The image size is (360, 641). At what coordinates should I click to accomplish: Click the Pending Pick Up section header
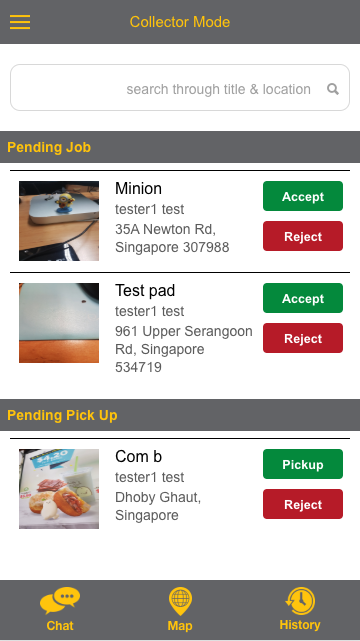coord(180,415)
